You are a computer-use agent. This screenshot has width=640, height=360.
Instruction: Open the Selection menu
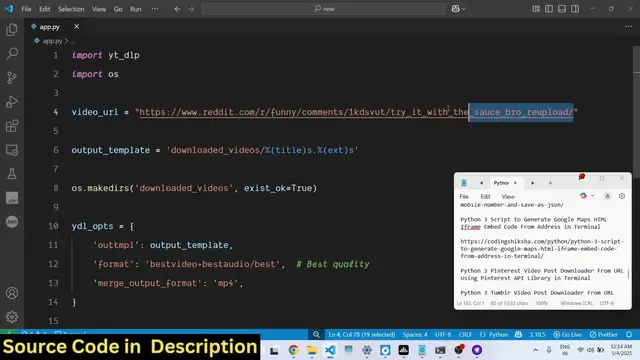pos(71,9)
